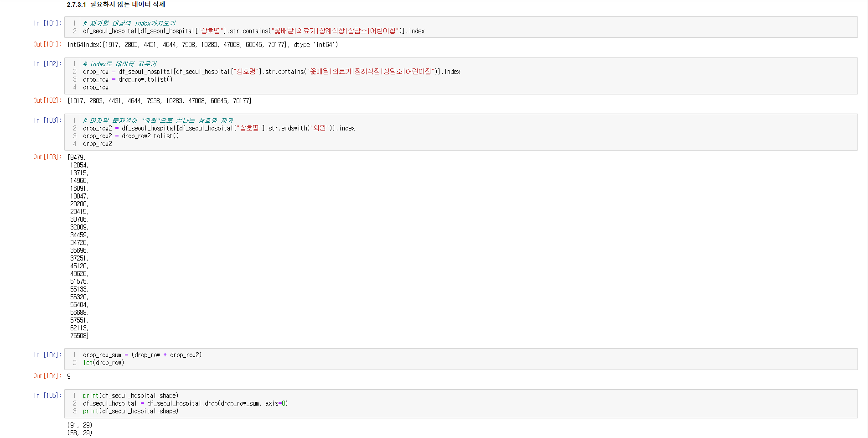Place cursor in cell 101's str.contains code line
The image size is (868, 438).
[254, 31]
